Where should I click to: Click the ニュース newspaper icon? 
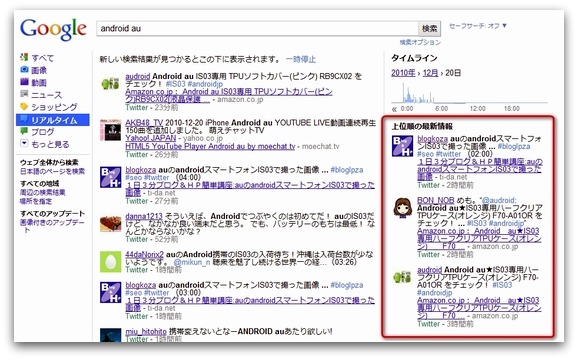24,94
